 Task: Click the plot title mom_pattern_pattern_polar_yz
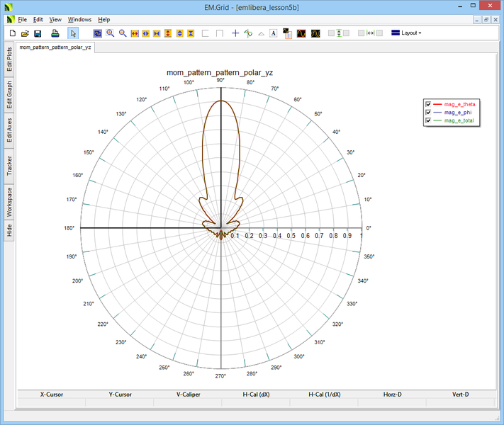pos(220,72)
